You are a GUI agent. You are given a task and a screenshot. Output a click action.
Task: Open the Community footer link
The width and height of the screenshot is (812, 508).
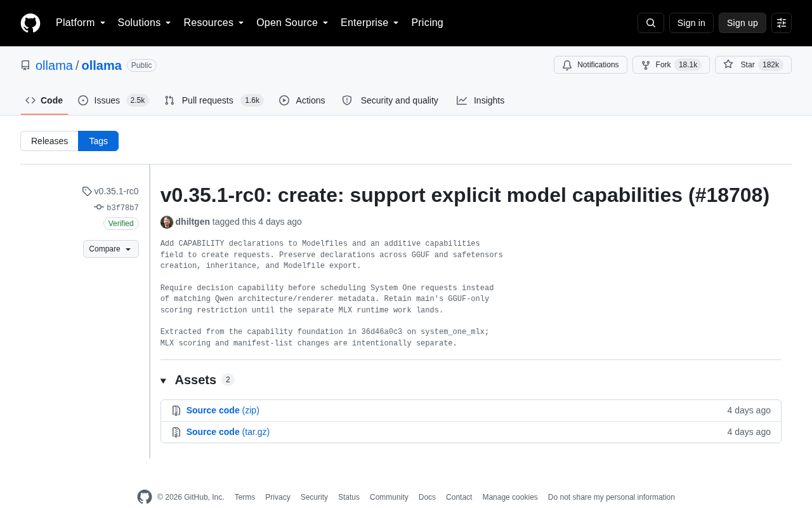click(389, 497)
